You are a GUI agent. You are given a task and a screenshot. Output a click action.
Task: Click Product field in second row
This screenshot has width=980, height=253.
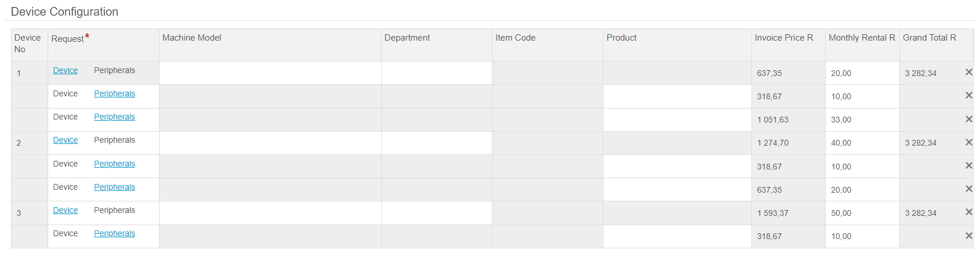(677, 96)
